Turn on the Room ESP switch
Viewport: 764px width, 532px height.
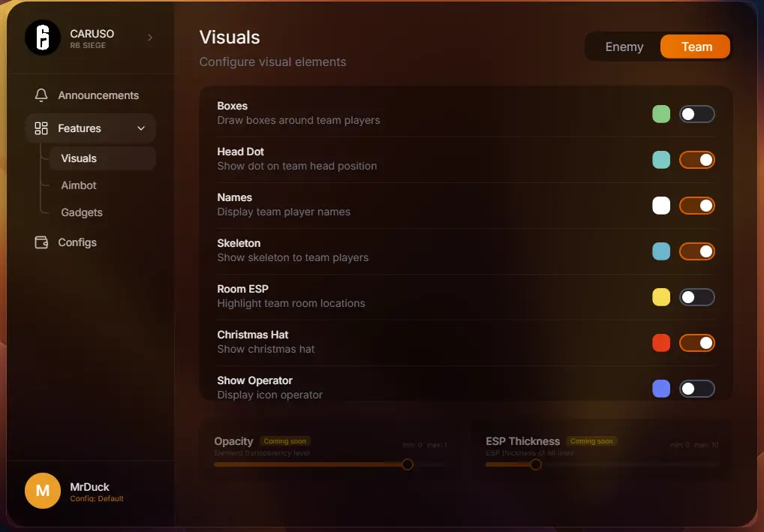click(696, 297)
